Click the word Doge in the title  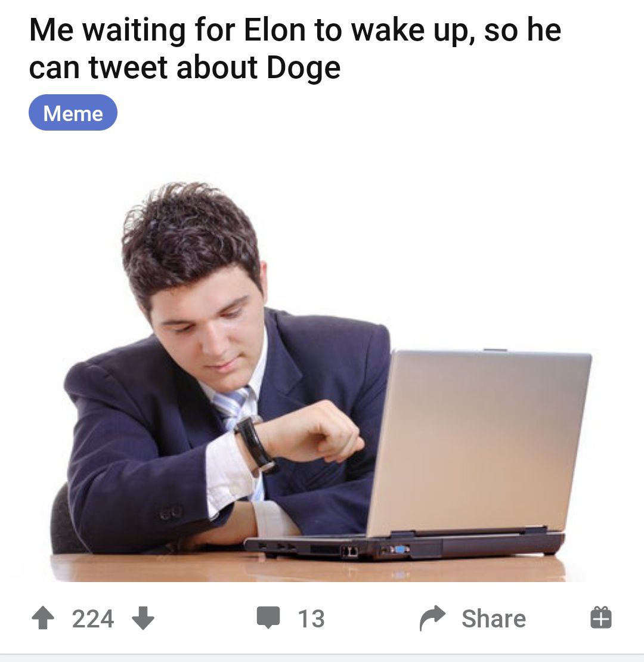click(x=304, y=68)
